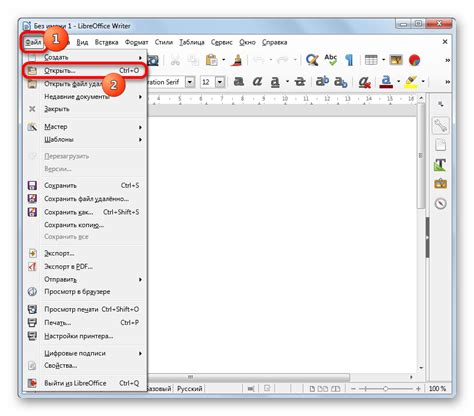
Task: Toggle Superscript button
Action: pos(322,81)
